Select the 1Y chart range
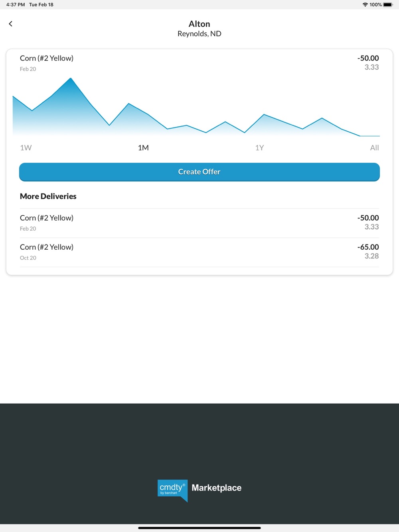 (x=260, y=148)
